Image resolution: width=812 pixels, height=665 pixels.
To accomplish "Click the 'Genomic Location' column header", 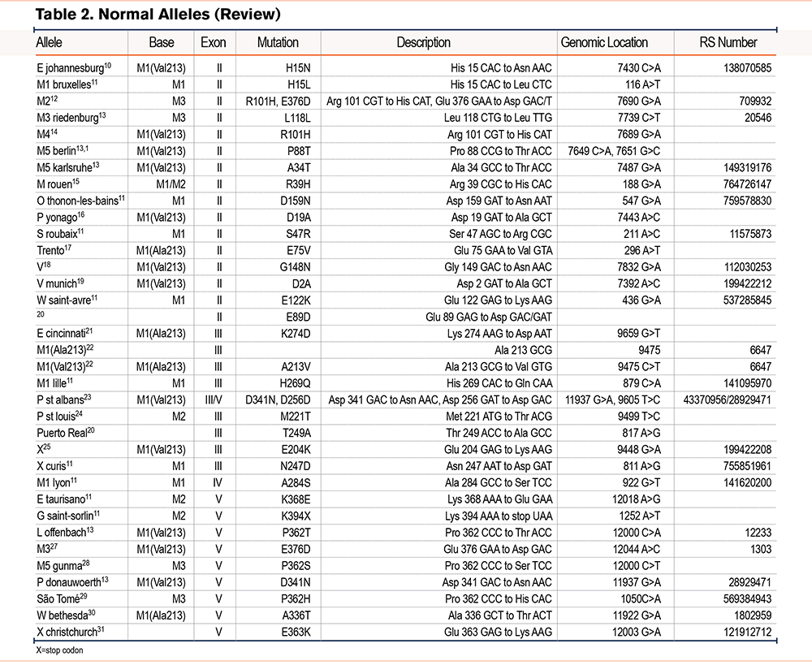I will 604,42.
